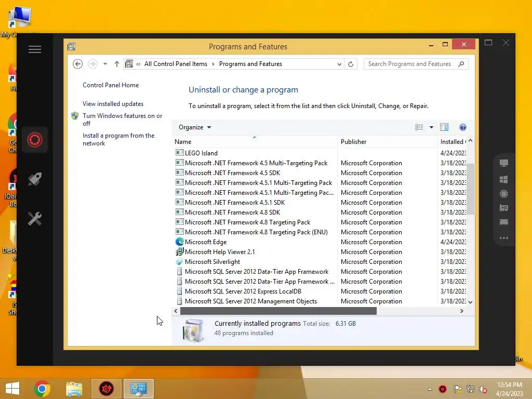Change the list view style

(419, 127)
